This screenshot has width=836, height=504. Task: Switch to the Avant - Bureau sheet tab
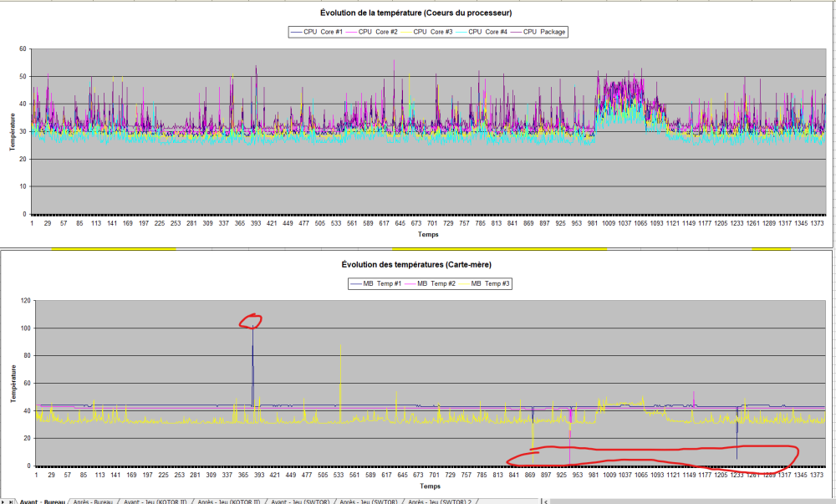pos(44,501)
